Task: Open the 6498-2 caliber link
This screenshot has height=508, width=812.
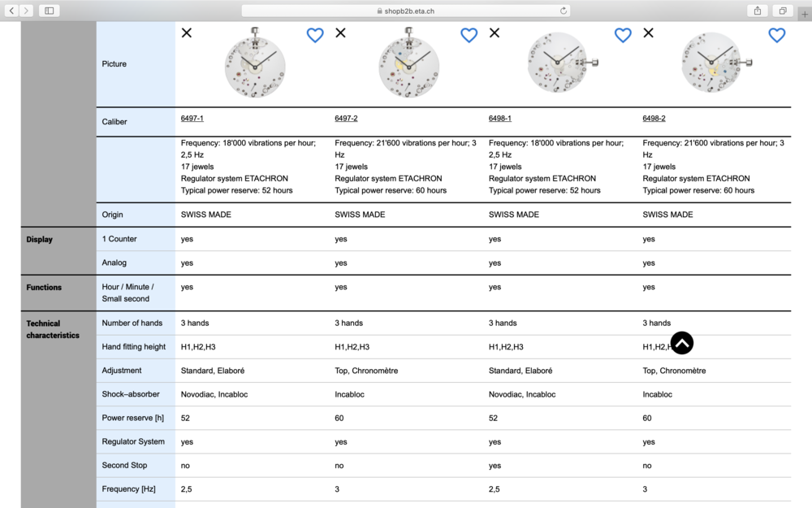Action: coord(654,119)
